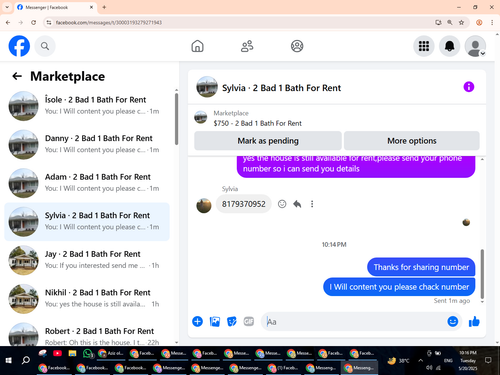The height and width of the screenshot is (375, 500).
Task: Open Windows taskbar search
Action: point(26,360)
